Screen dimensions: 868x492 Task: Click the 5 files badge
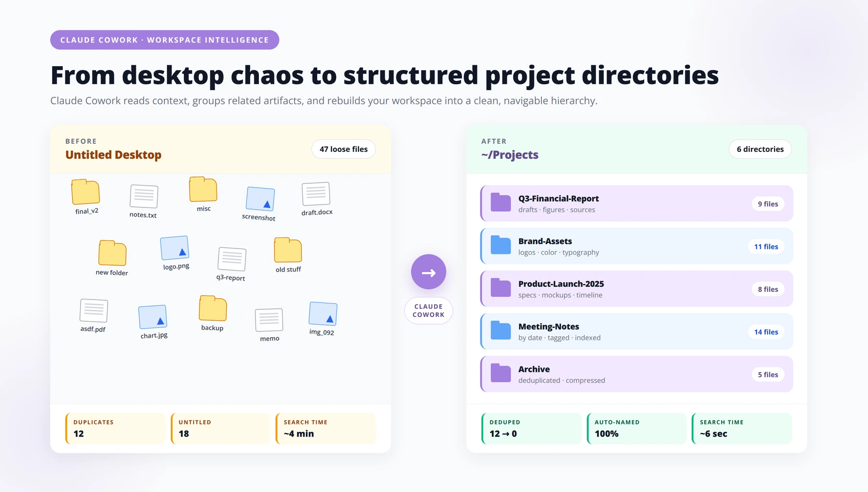coord(768,375)
